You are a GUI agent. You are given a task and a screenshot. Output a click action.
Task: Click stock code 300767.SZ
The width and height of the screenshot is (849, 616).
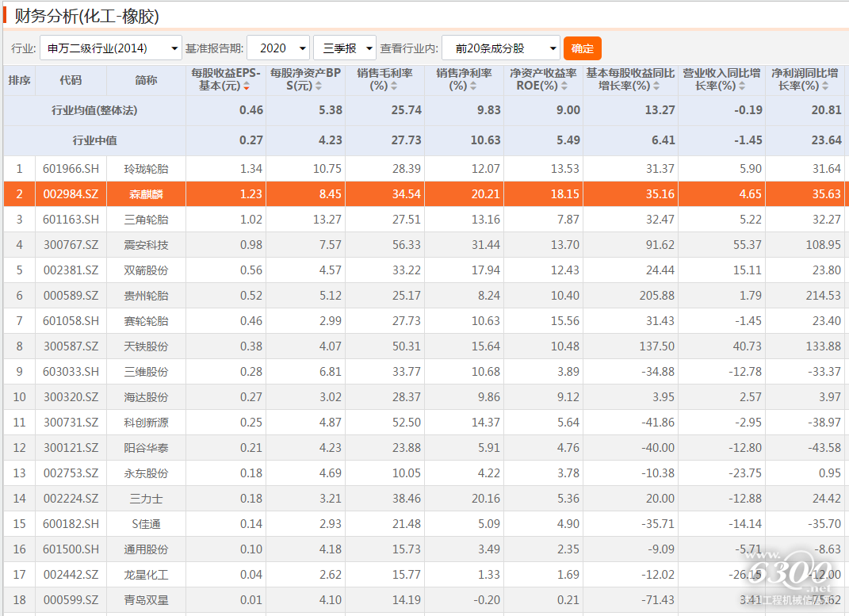click(71, 245)
